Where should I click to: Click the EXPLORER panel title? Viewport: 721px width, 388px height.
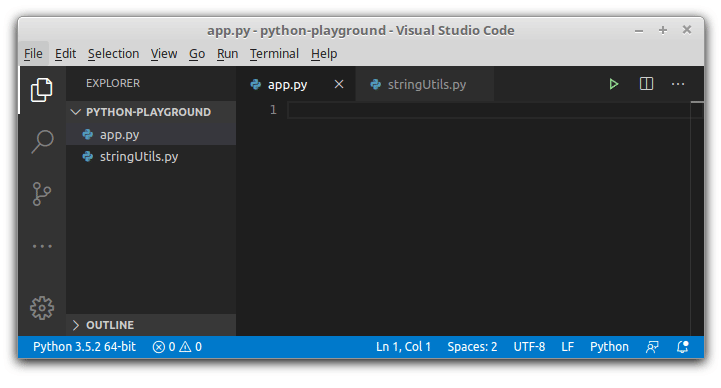click(113, 83)
